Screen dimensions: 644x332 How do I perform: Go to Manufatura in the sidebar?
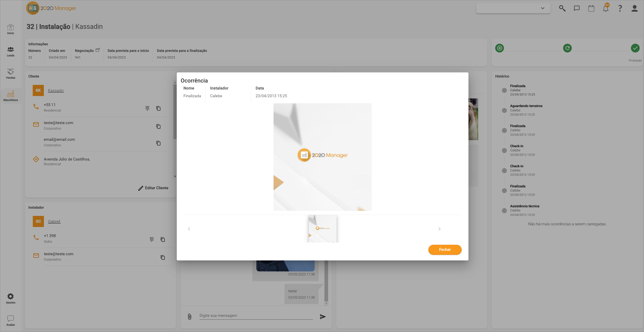coord(10,96)
